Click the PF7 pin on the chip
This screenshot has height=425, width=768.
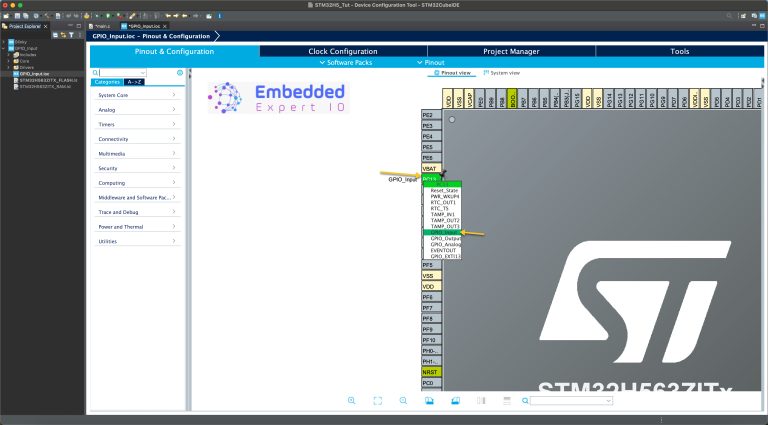click(428, 308)
